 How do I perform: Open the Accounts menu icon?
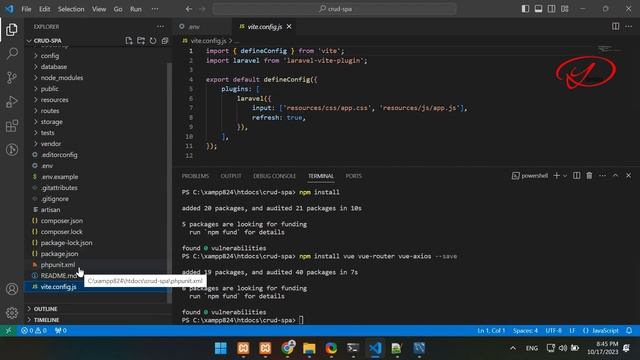[12, 289]
